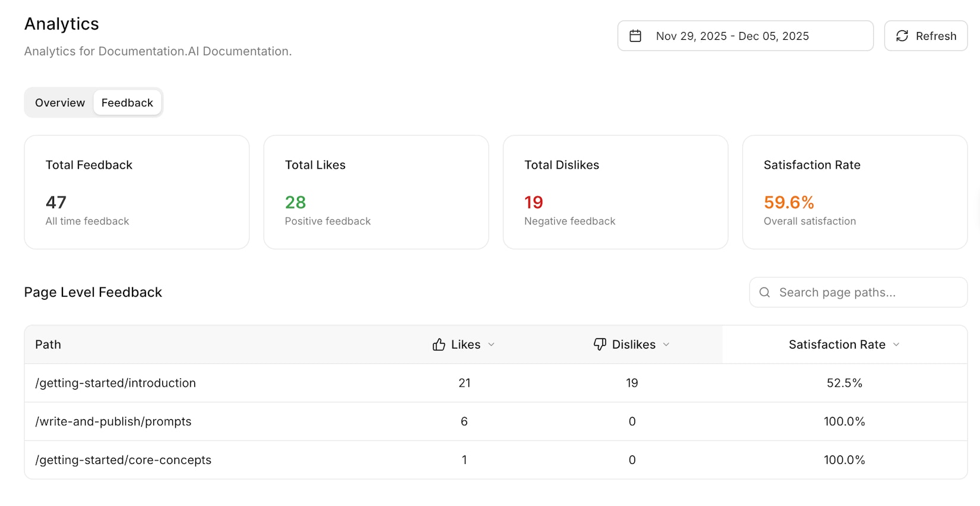Image resolution: width=980 pixels, height=506 pixels.
Task: Focus the Search page paths field
Action: pos(858,292)
